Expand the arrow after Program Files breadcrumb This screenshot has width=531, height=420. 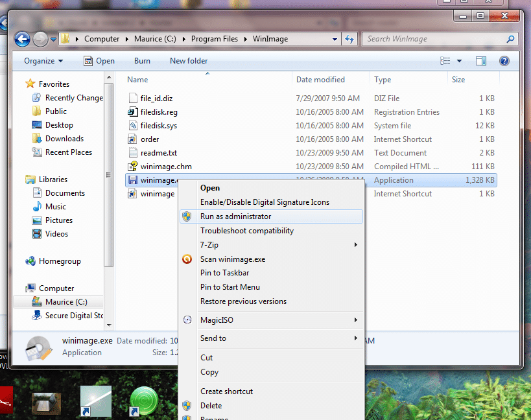(x=246, y=40)
